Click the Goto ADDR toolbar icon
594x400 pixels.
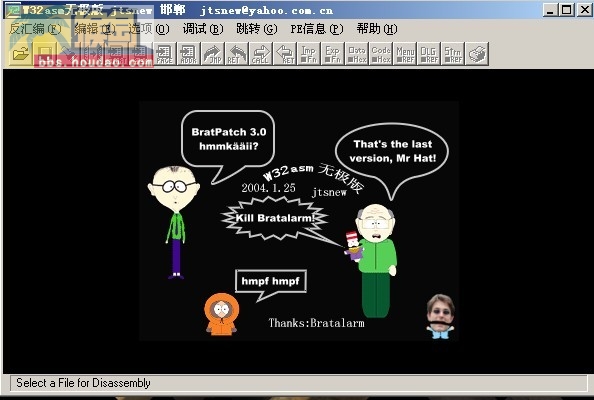(x=188, y=54)
